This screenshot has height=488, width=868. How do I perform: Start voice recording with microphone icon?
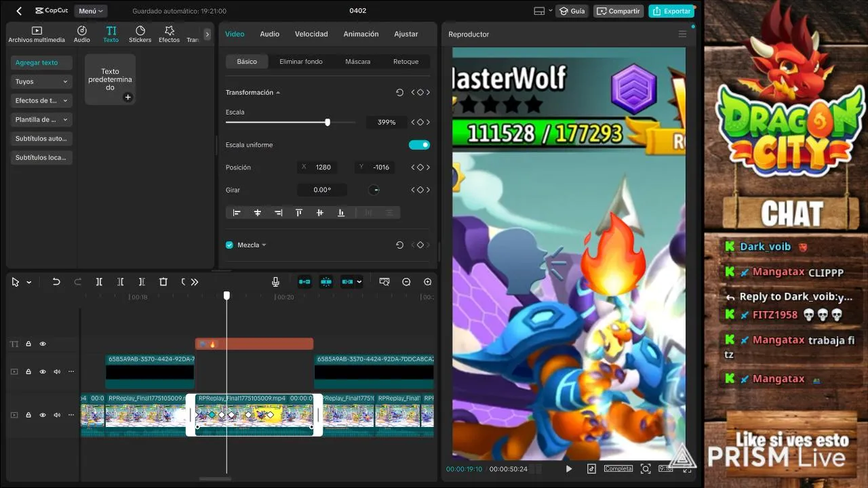pos(275,282)
